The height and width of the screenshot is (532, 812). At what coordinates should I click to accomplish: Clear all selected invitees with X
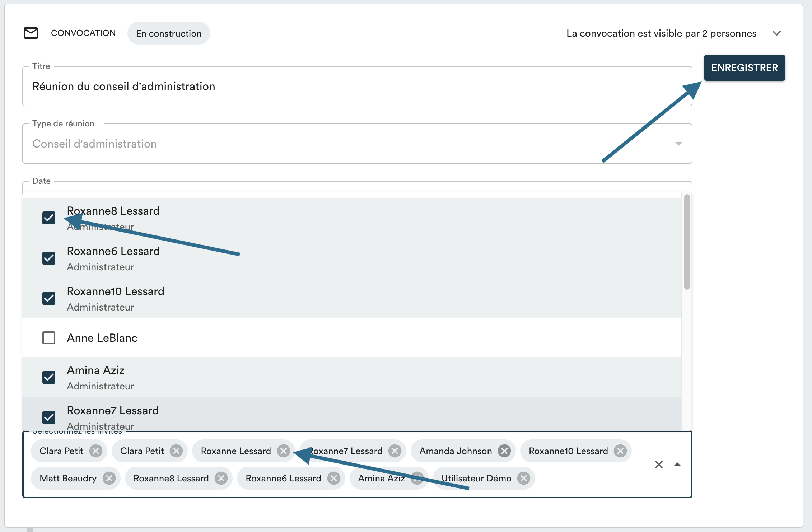tap(658, 465)
